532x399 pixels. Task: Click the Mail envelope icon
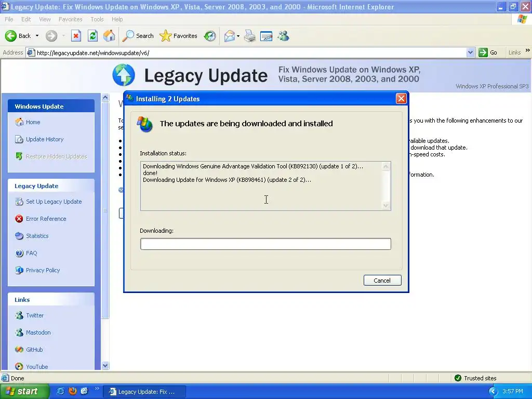click(x=229, y=36)
